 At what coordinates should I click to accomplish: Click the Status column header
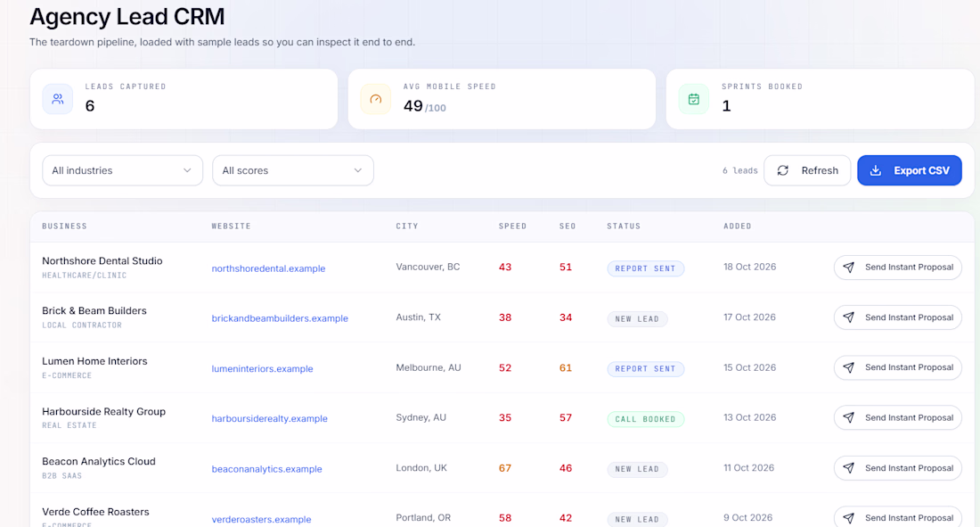coord(624,226)
